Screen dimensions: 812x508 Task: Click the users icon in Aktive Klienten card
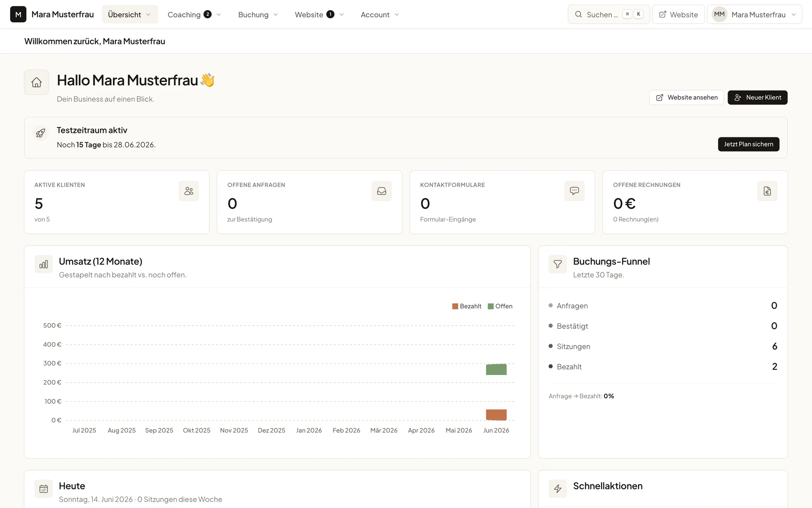click(x=189, y=191)
